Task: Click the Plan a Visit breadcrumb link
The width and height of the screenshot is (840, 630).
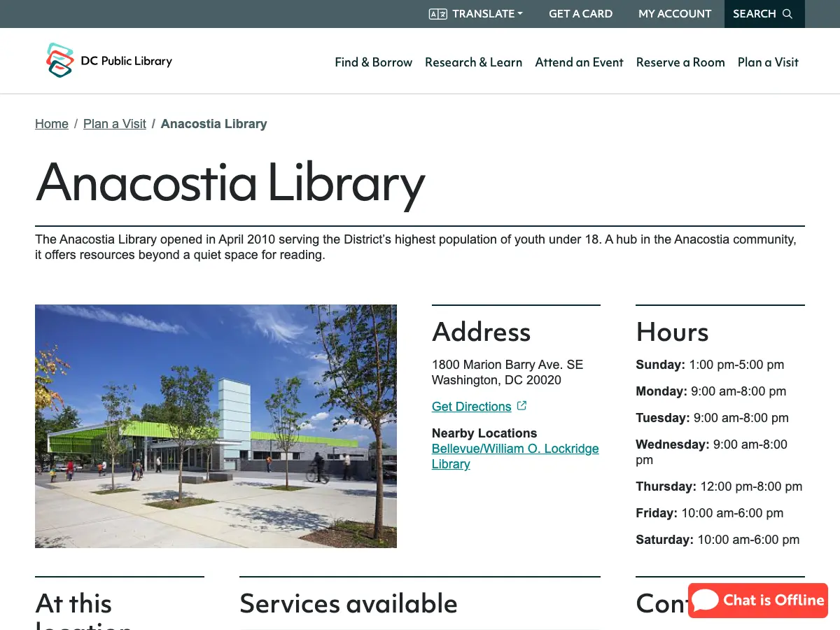Action: pos(115,124)
